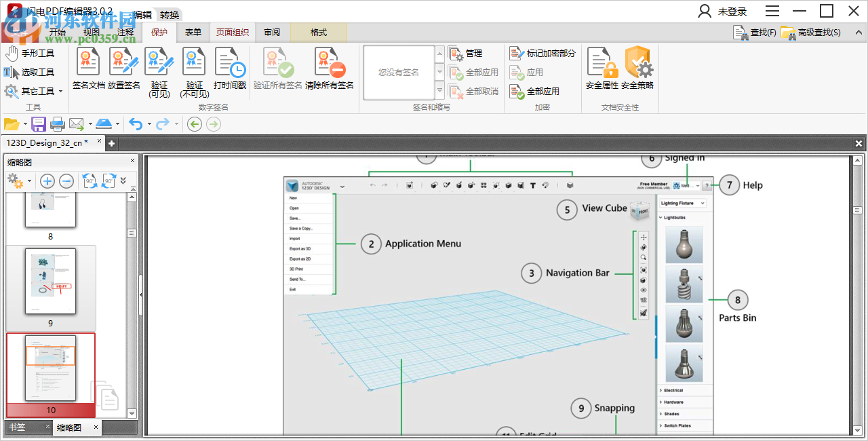The height and width of the screenshot is (441, 868).
Task: Rotate pages 90° counterclockwise icon
Action: [90, 181]
